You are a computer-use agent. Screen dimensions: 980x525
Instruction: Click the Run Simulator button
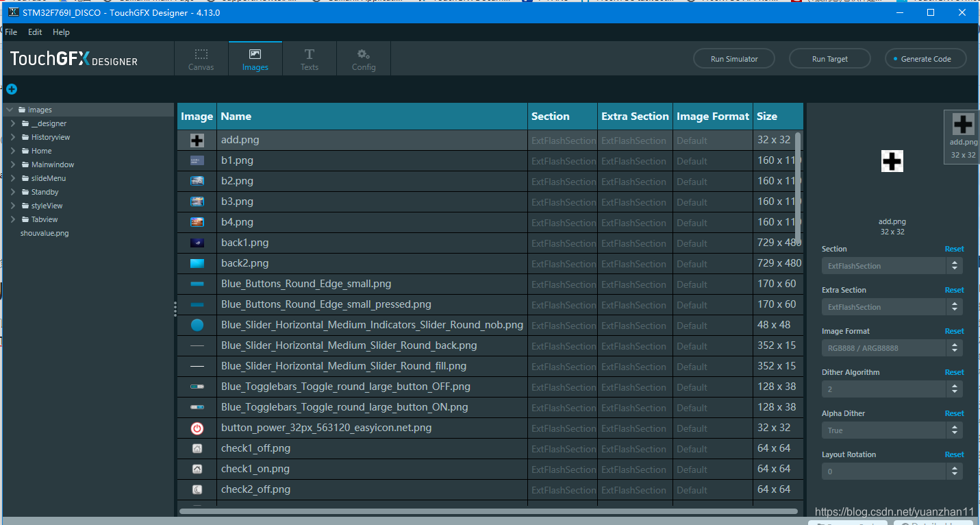click(734, 59)
